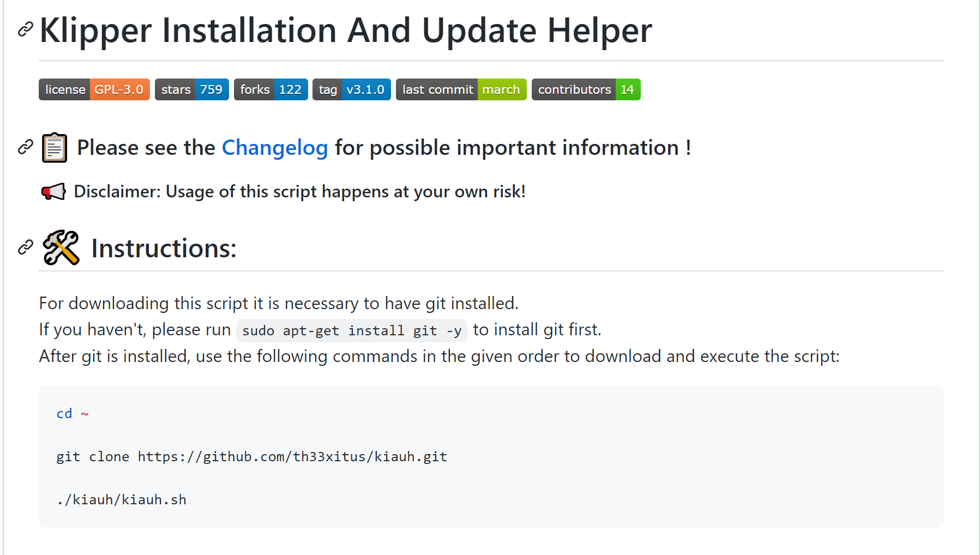This screenshot has width=980, height=555.
Task: Open the last commit march badge
Action: [461, 89]
